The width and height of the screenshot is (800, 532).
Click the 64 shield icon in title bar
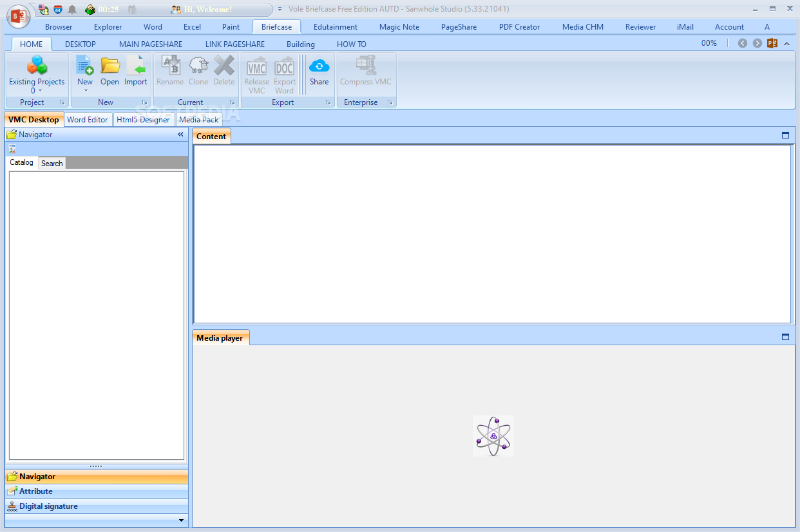58,9
